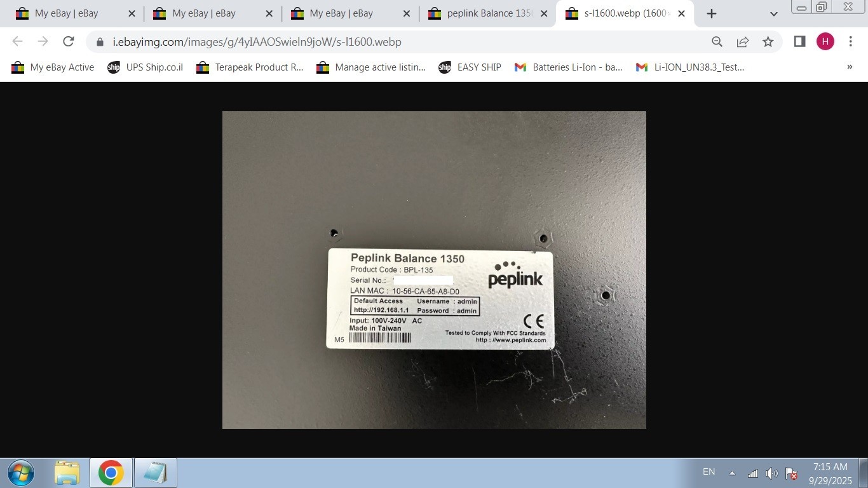
Task: Open a new browser tab
Action: pos(712,13)
